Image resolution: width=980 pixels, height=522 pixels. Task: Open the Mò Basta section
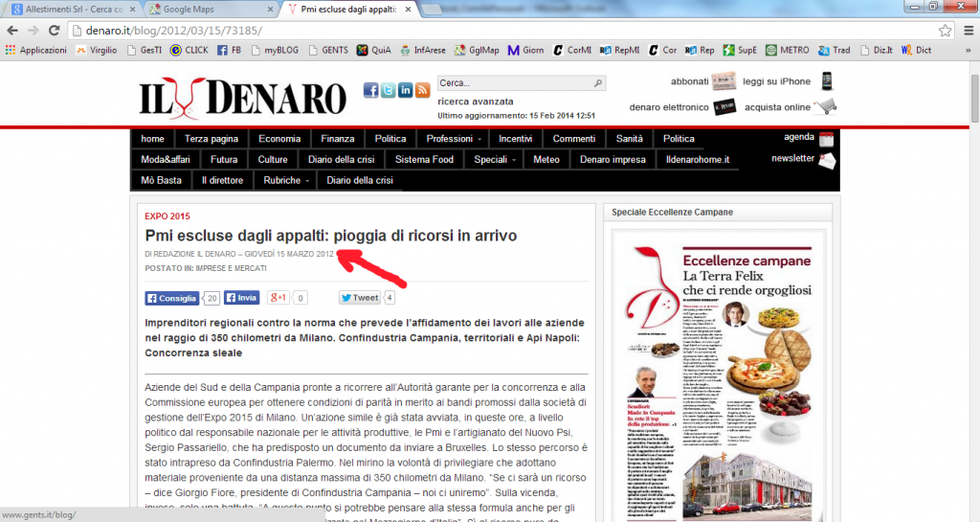[x=161, y=180]
